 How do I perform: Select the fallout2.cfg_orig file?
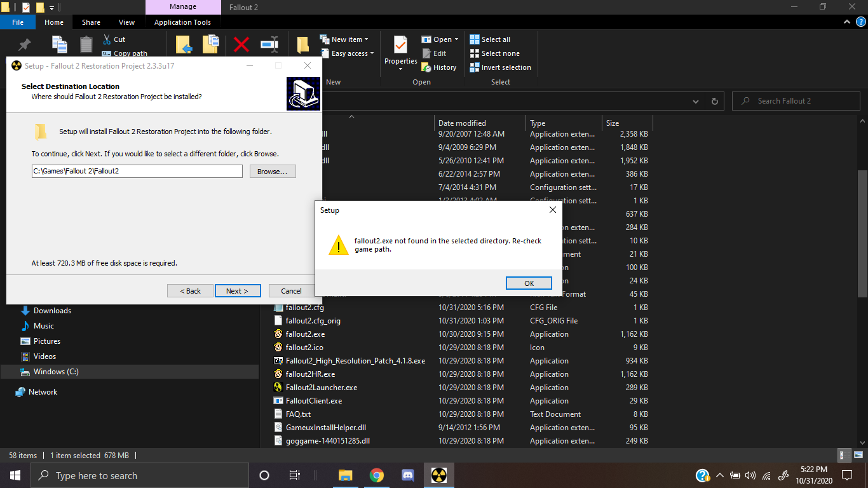point(313,321)
